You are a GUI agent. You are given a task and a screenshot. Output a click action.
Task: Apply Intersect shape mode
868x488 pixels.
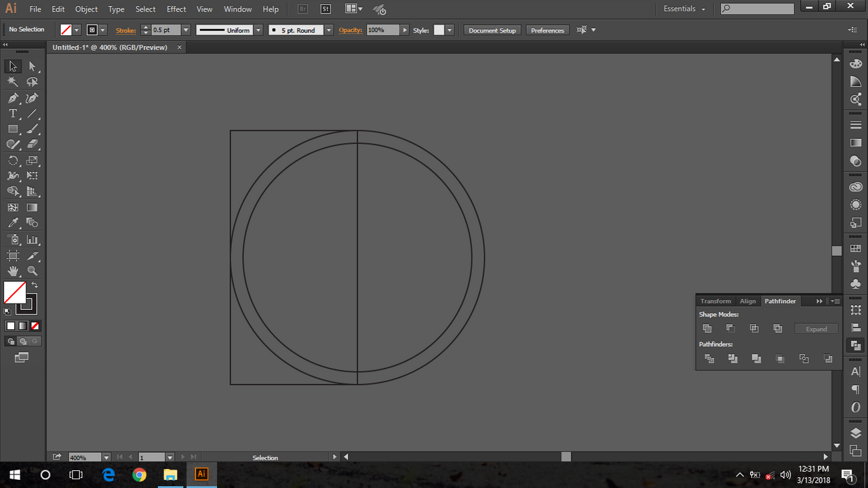point(754,329)
